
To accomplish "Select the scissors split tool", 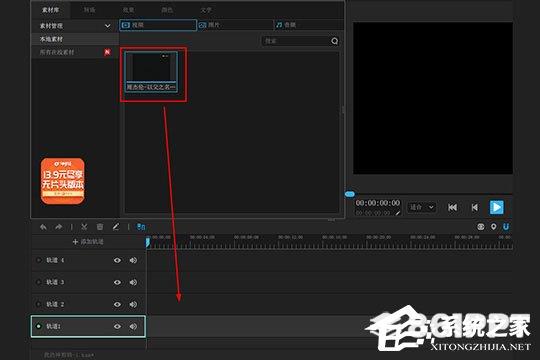I will click(84, 227).
